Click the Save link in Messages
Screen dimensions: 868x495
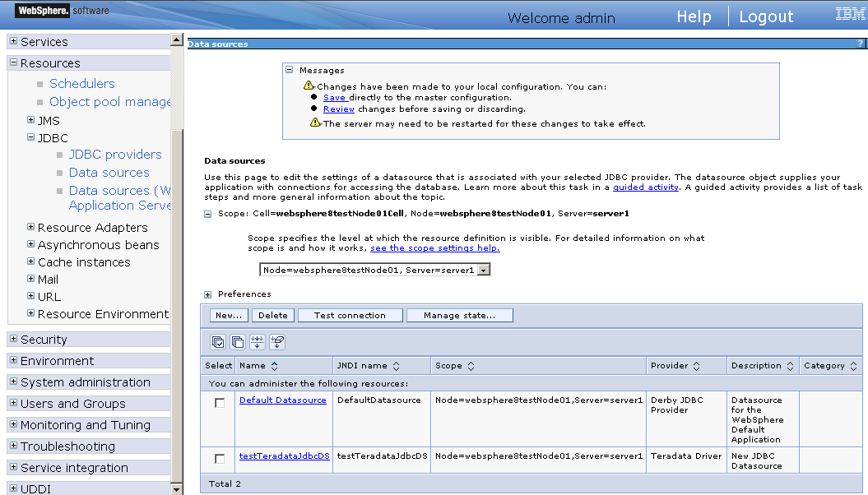[335, 97]
